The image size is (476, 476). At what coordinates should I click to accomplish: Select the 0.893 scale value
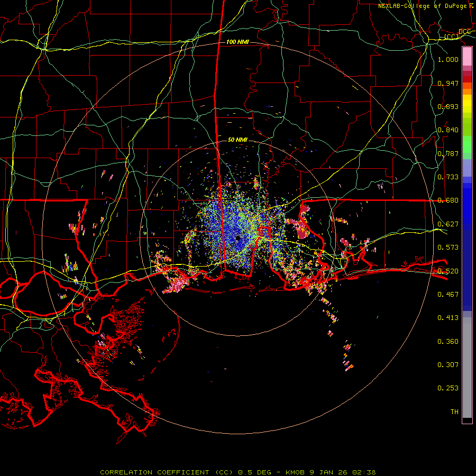coord(448,106)
